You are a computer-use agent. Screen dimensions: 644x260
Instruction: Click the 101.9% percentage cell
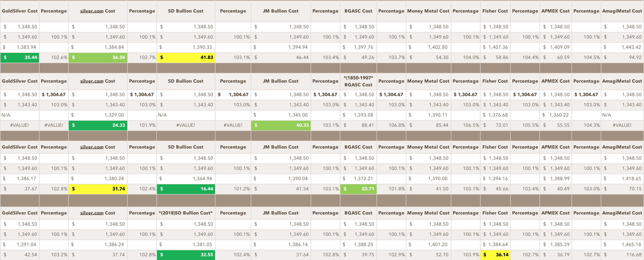coord(142,125)
